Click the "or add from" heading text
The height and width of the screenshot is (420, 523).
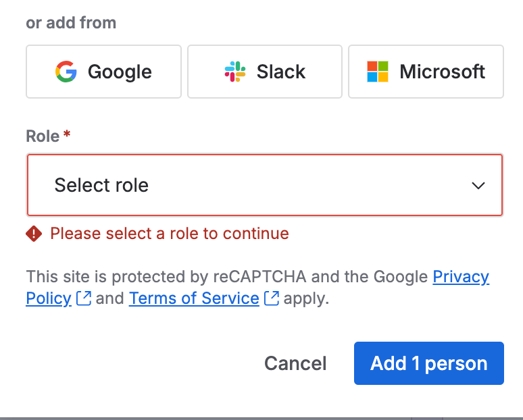tap(71, 22)
